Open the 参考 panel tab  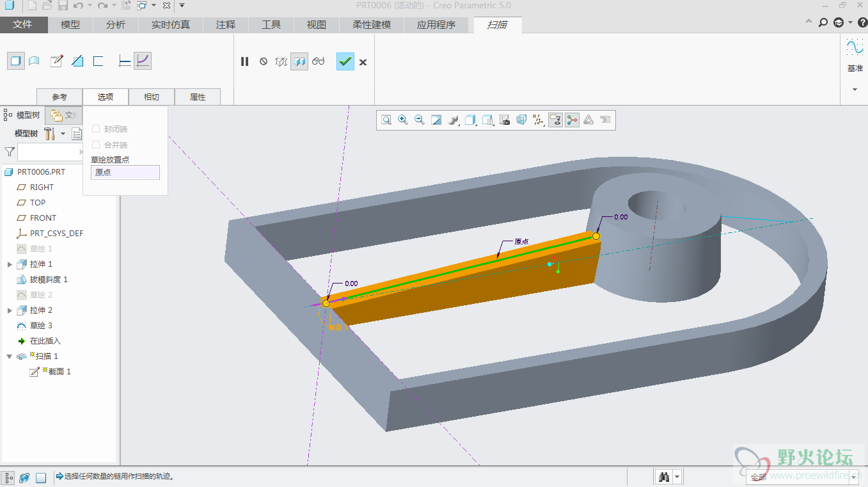tap(59, 97)
